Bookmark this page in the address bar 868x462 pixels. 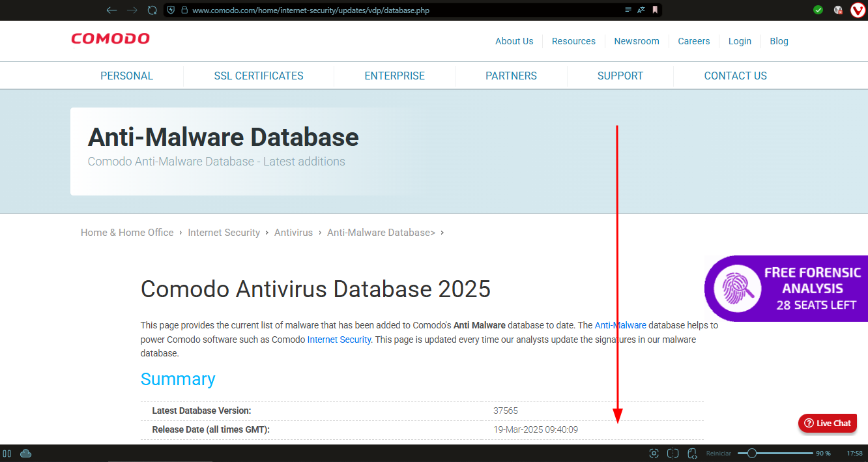(x=655, y=10)
